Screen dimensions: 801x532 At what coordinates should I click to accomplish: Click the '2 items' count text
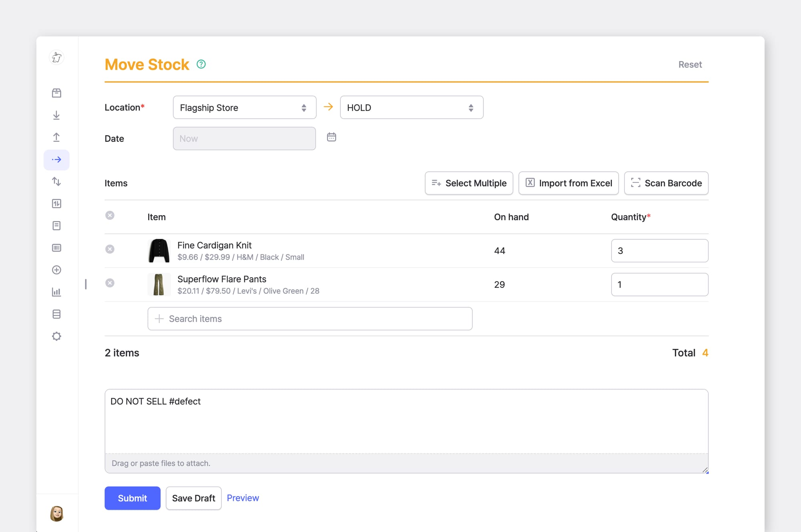pyautogui.click(x=122, y=353)
